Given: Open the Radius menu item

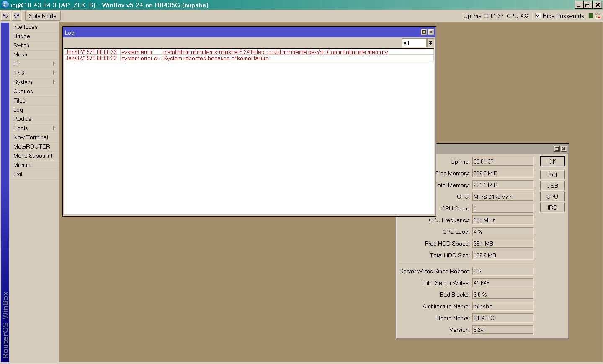Looking at the screenshot, I should (x=34, y=119).
